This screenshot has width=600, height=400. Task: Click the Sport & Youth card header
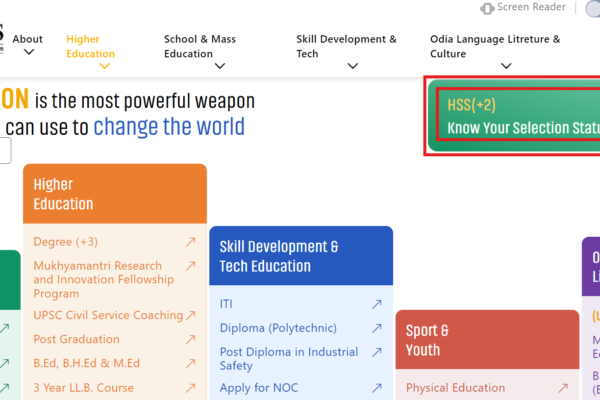click(486, 340)
